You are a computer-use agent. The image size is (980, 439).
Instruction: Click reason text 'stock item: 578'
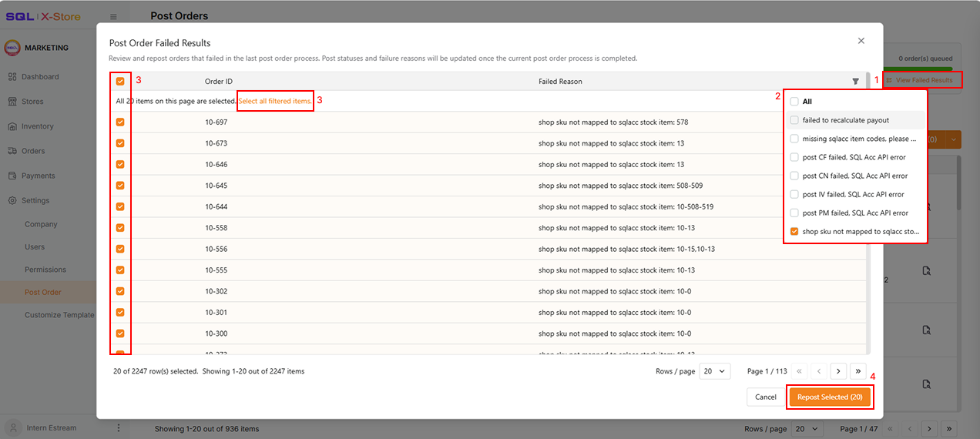point(662,122)
